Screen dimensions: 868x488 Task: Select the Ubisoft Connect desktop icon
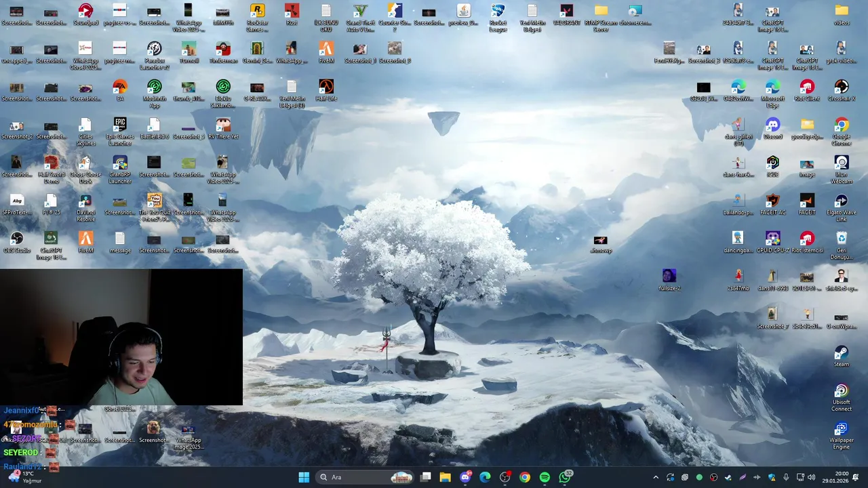842,397
